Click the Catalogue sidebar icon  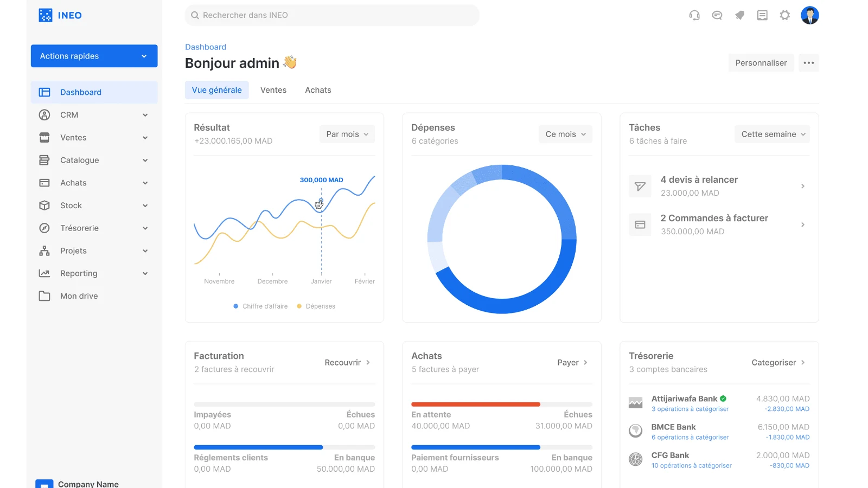(x=44, y=160)
